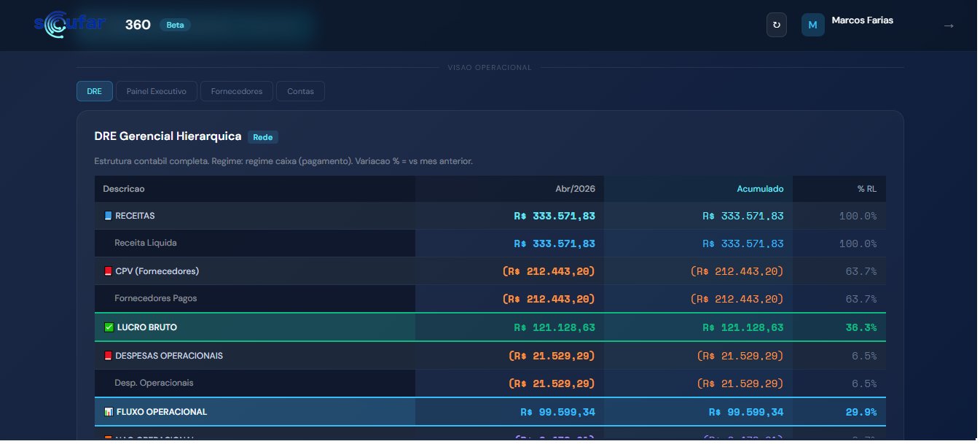980x444 pixels.
Task: Click the Soufar logo
Action: (70, 24)
